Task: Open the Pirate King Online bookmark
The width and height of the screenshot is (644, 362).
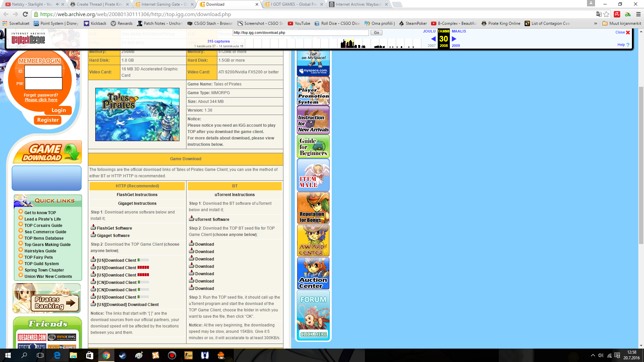Action: pos(501,23)
